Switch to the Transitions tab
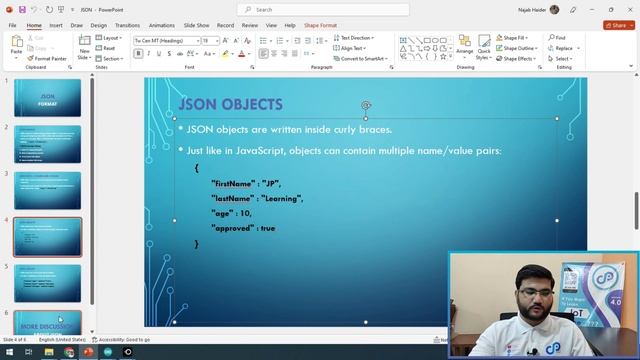The height and width of the screenshot is (360, 640). (127, 25)
